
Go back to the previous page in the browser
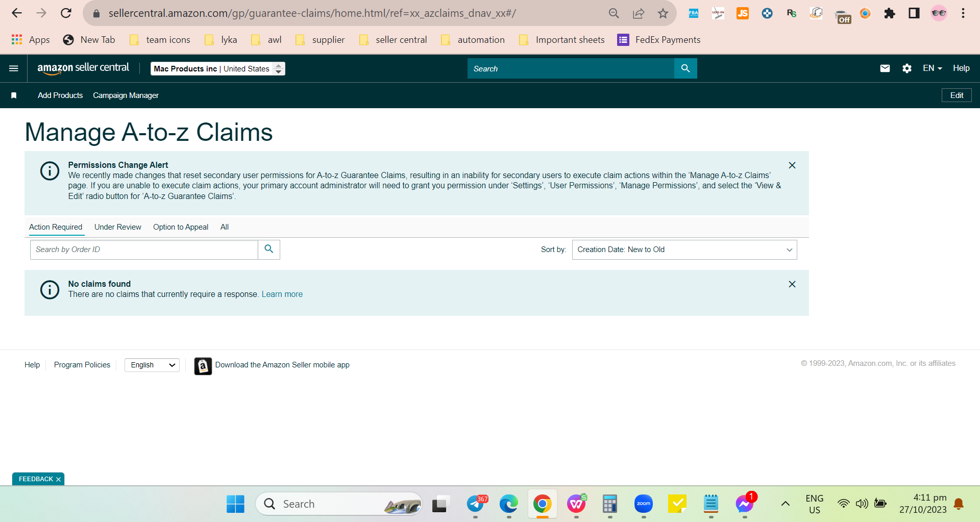click(x=17, y=13)
